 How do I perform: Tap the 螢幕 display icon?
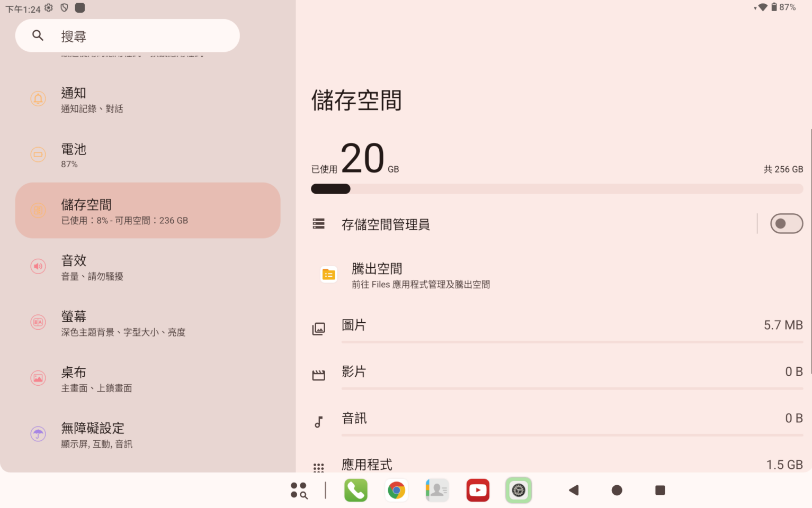(38, 322)
